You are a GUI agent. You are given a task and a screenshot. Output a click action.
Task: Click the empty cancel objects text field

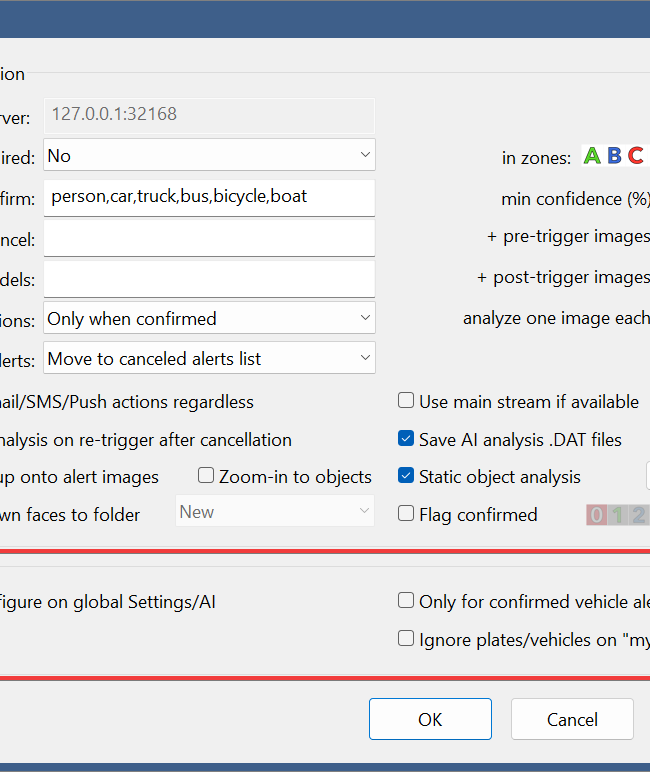[209, 238]
